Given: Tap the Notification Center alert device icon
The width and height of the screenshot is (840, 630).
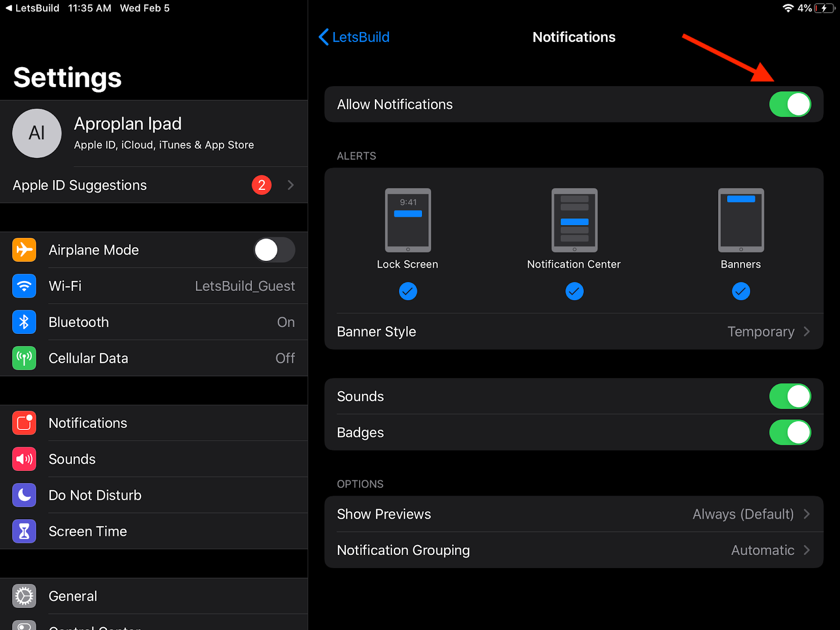Looking at the screenshot, I should click(x=574, y=220).
